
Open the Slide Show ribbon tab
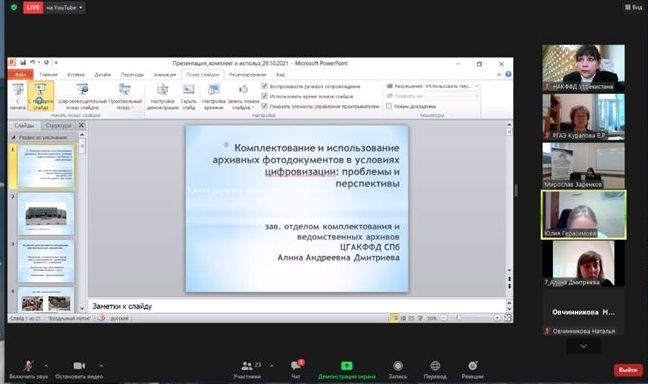point(202,74)
